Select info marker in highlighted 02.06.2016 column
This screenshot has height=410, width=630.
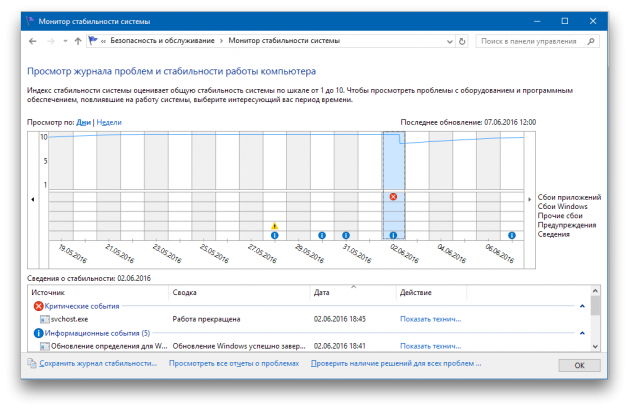[393, 236]
